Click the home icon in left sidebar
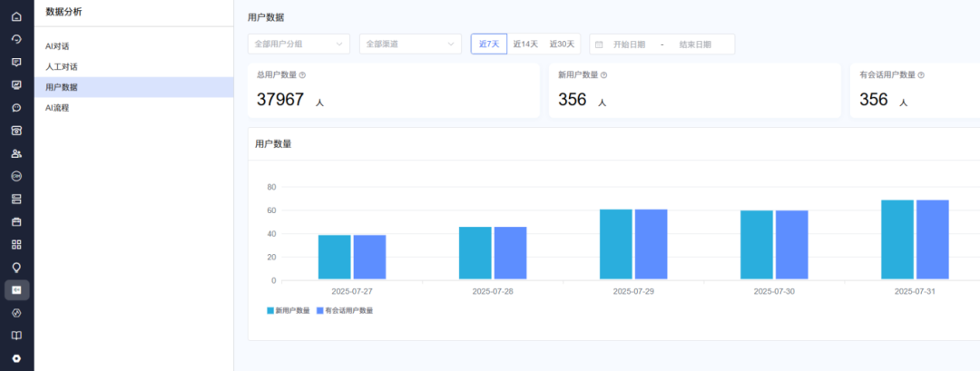This screenshot has height=371, width=980. [x=16, y=16]
